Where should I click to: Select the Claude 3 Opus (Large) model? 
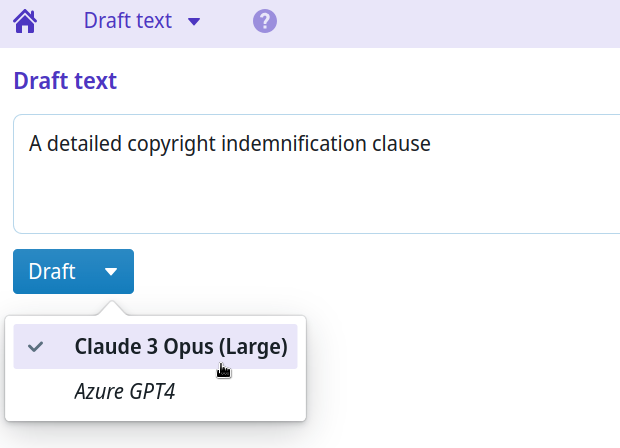point(180,347)
